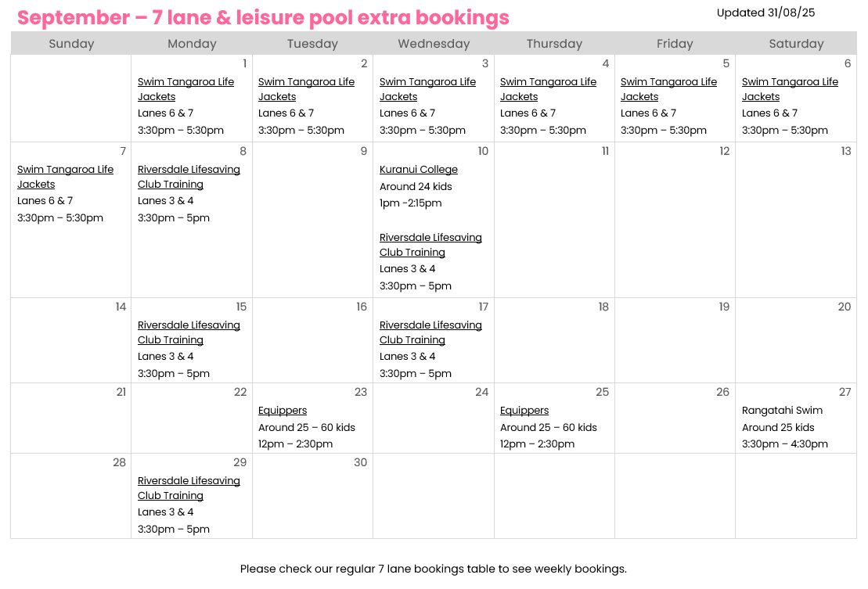The width and height of the screenshot is (868, 589).
Task: Click the Updated 31/08/25 text
Action: (x=765, y=13)
